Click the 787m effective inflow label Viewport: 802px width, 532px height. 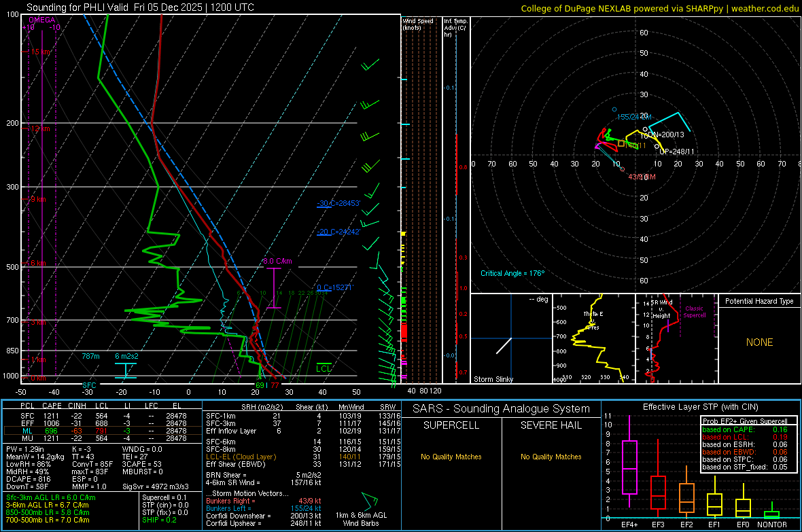[x=90, y=356]
